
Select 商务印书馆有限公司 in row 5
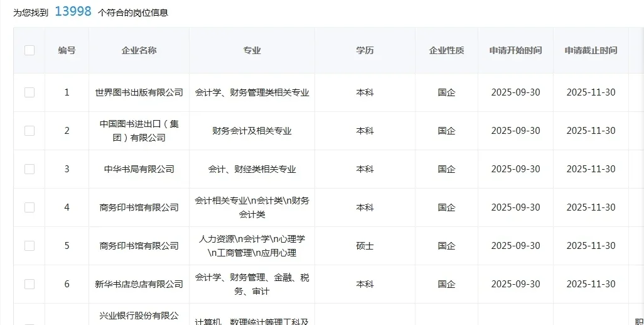click(x=139, y=246)
